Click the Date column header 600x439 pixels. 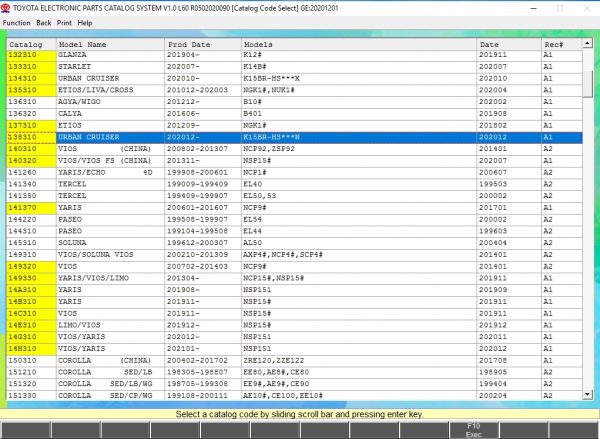click(509, 44)
